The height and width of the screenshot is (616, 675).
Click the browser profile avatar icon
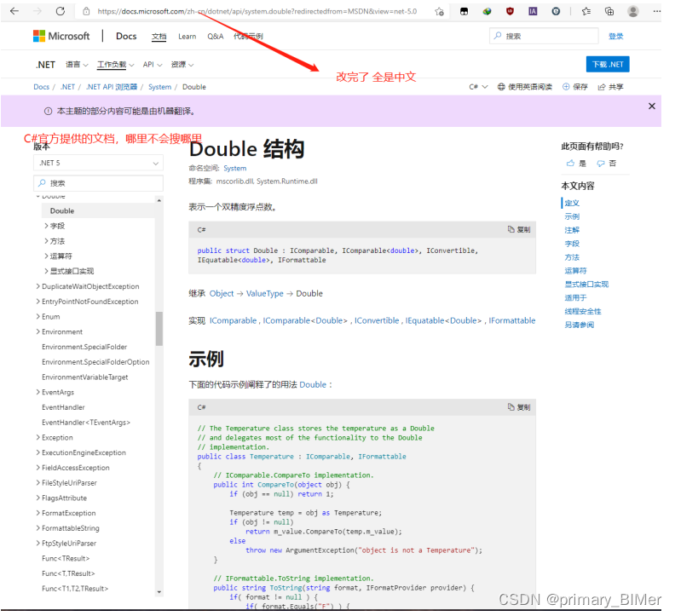pos(632,11)
